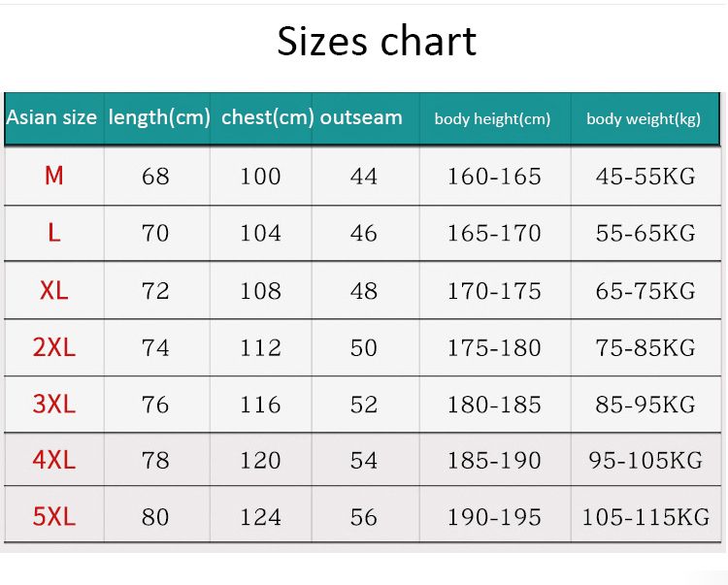Click the 'Sizes chart' title
This screenshot has height=585, width=728.
tap(377, 42)
